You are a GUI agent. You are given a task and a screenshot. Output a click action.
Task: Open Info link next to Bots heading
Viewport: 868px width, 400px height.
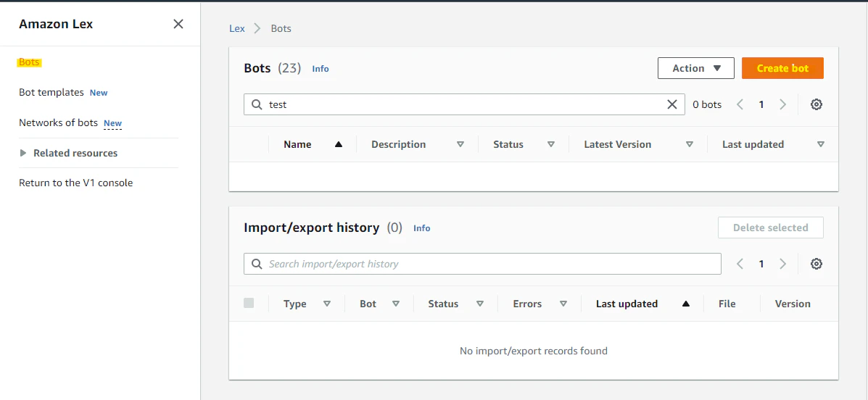click(x=321, y=69)
